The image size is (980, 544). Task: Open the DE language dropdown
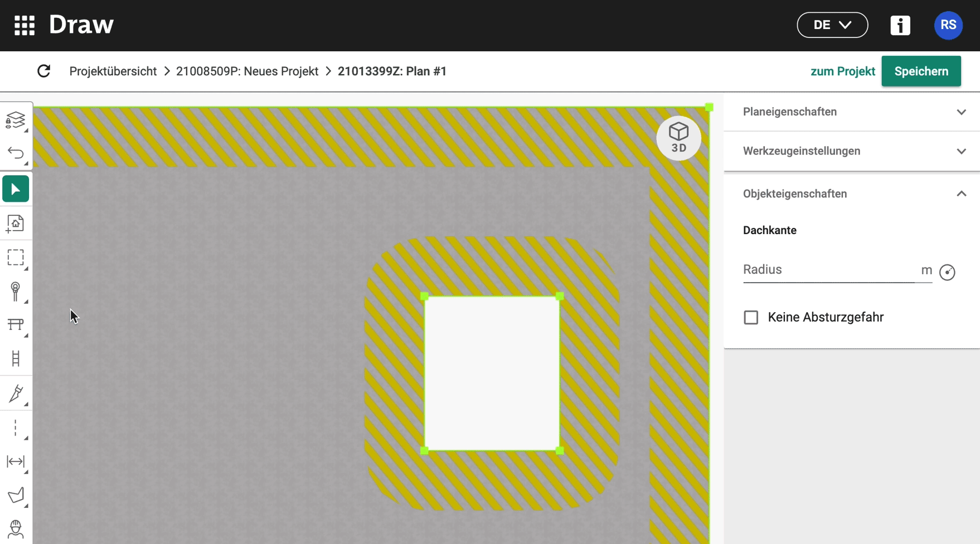coord(832,25)
